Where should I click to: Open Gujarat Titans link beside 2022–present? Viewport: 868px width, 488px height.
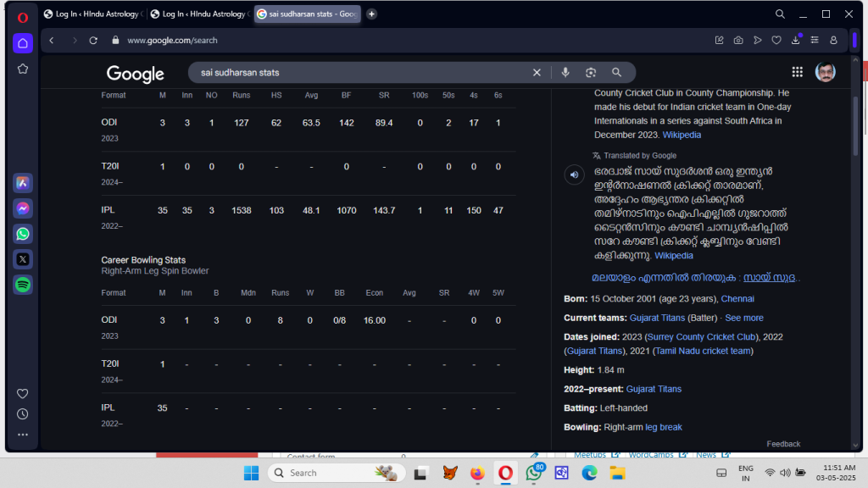point(654,389)
